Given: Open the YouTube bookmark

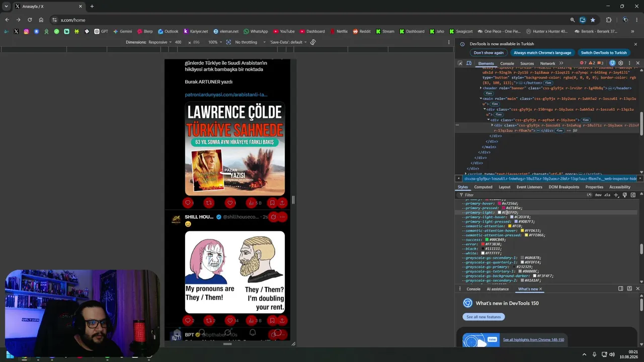Looking at the screenshot, I should pos(283,31).
